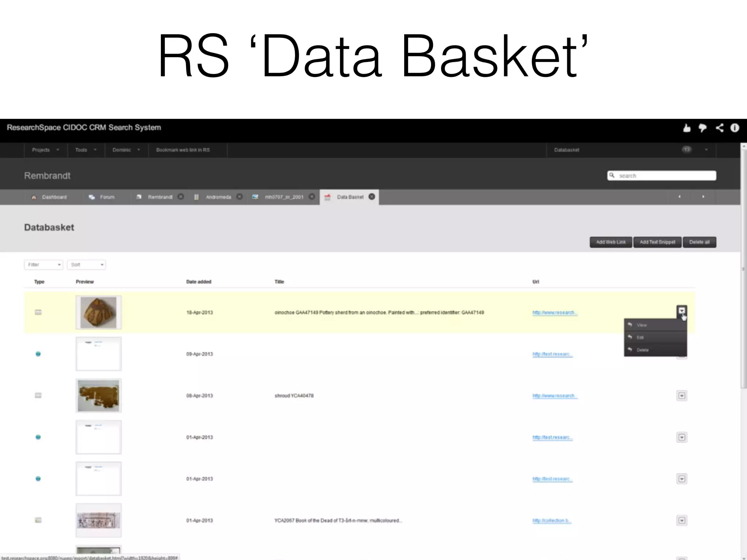This screenshot has height=560, width=747.
Task: Expand the Databasket dropdown arrow
Action: [x=706, y=150]
